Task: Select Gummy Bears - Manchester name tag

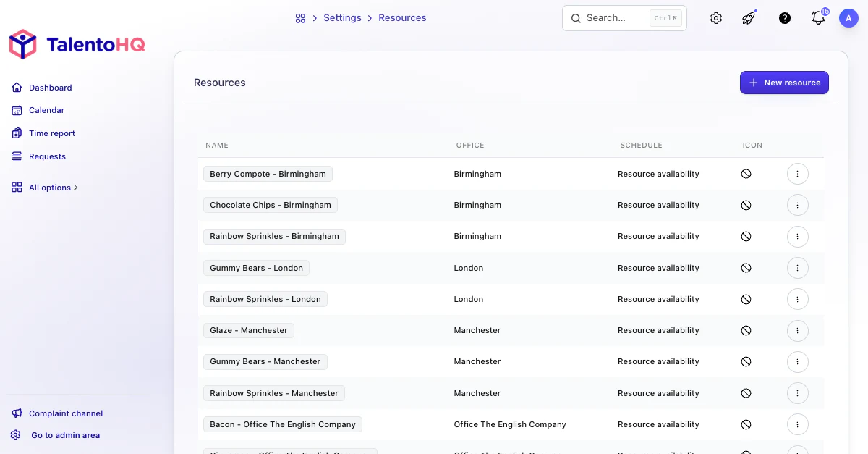Action: point(265,361)
